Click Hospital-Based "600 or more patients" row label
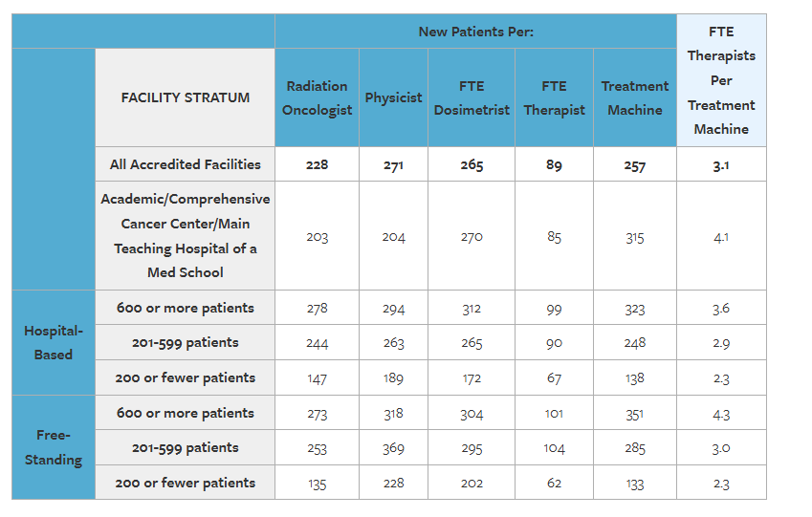The image size is (812, 517). click(x=185, y=308)
